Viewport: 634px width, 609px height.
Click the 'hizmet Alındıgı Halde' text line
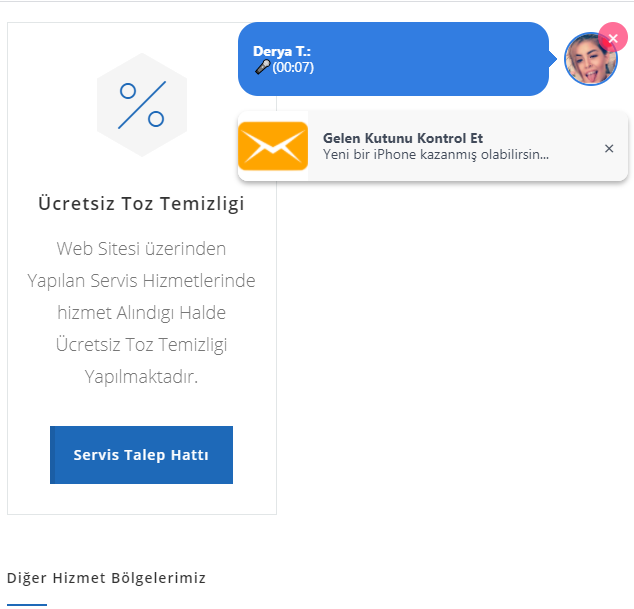(141, 313)
